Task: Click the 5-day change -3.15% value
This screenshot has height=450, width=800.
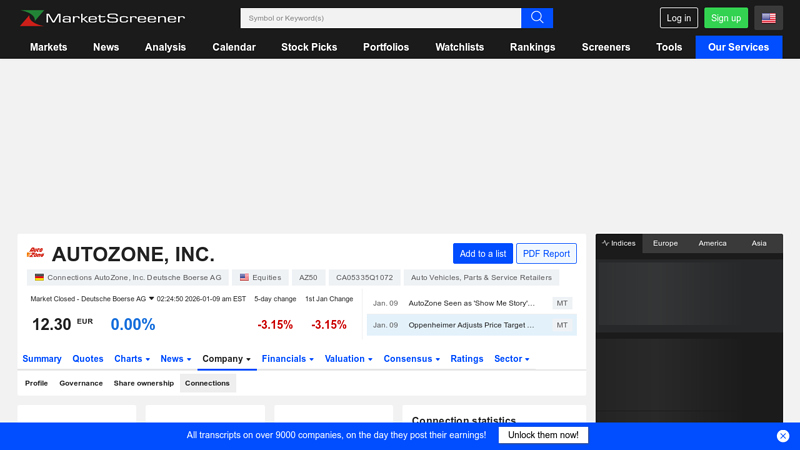Action: coord(275,324)
